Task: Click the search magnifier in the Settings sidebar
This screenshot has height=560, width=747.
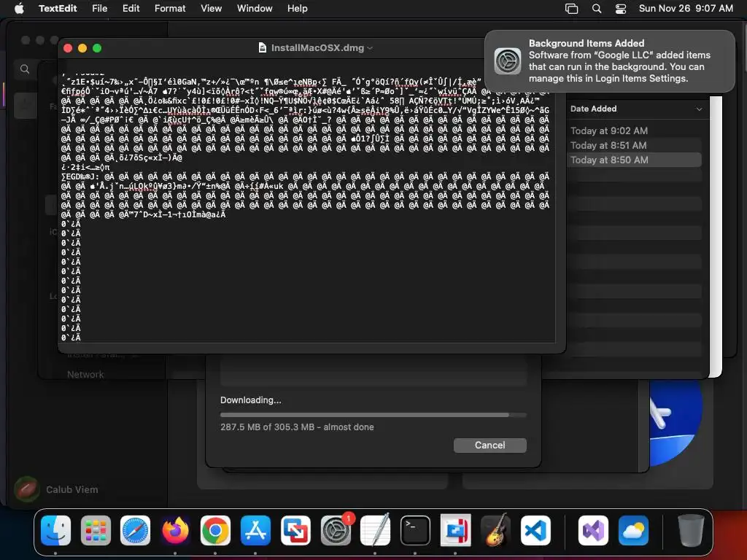Action: [x=25, y=69]
